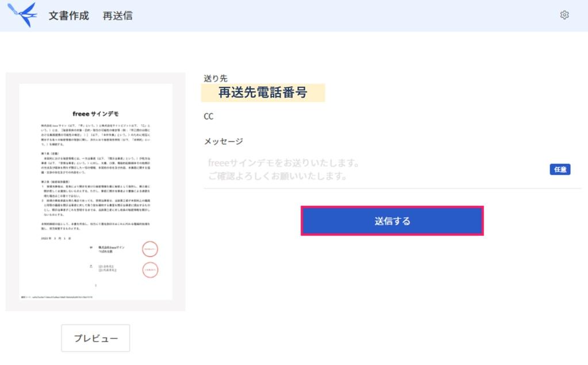Click the 送信する button
The image size is (588, 365).
pos(392,221)
